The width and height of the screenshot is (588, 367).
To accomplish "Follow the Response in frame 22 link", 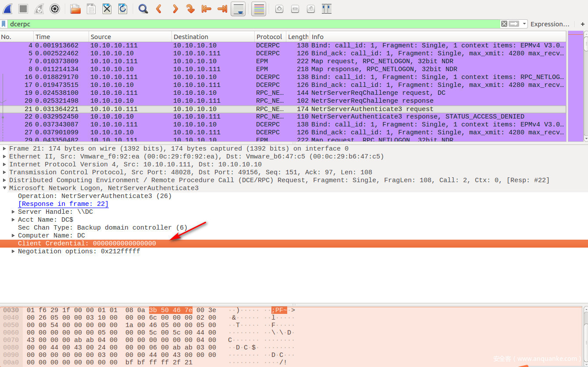I will 63,204.
